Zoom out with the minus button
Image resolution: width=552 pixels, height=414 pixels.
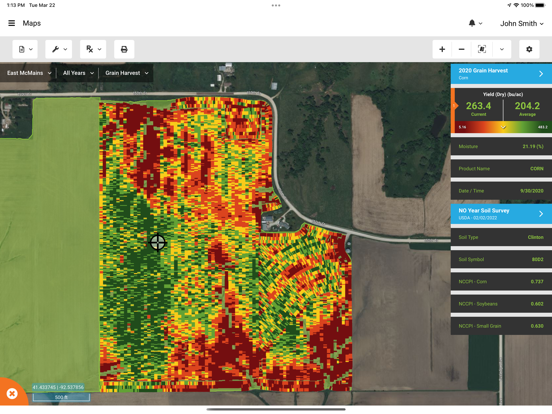[x=462, y=49]
